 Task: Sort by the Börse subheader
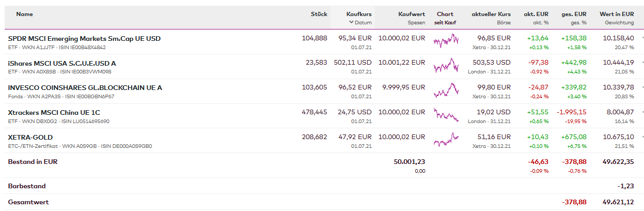click(504, 23)
